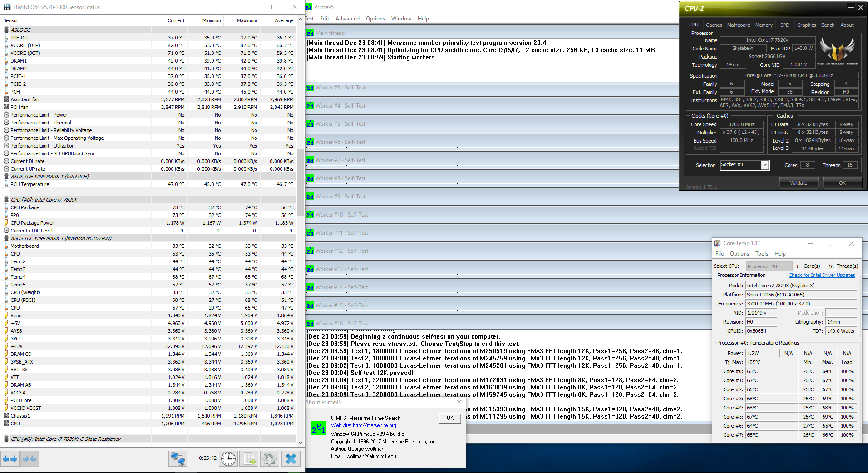This screenshot has height=473, width=868.
Task: Click the Worker #8 window icon
Action: coord(310,178)
